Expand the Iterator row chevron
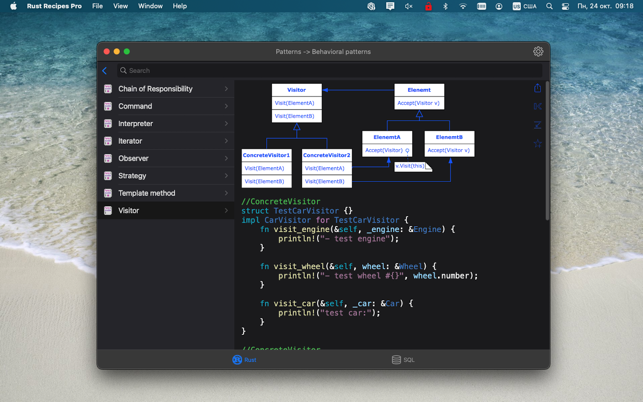The height and width of the screenshot is (402, 643). pyautogui.click(x=226, y=141)
